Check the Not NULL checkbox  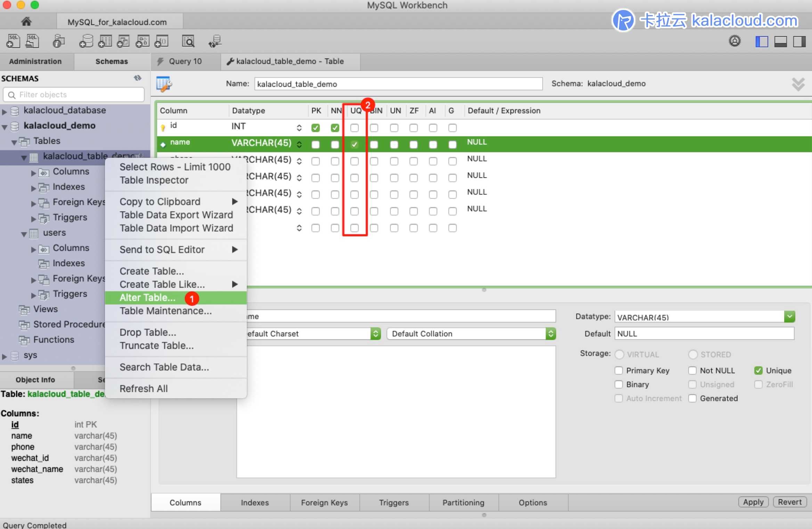click(692, 371)
